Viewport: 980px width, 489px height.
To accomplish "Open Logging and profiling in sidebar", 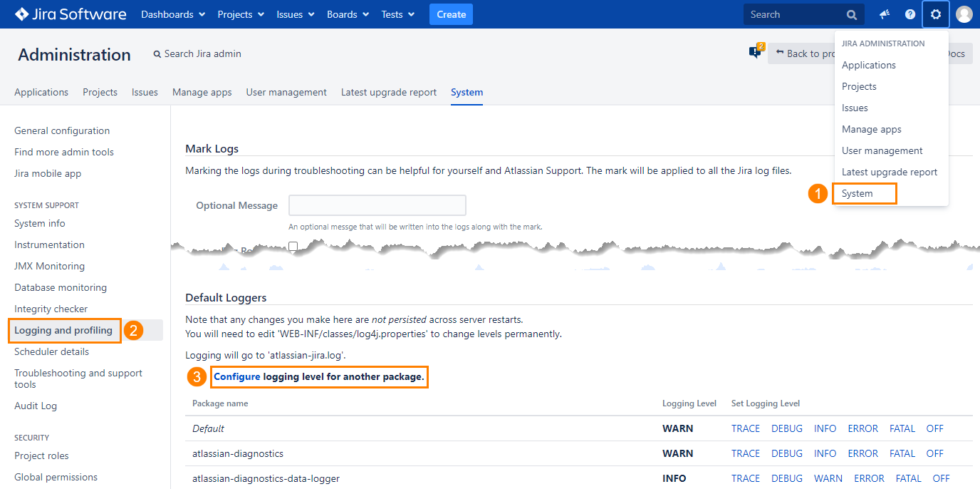I will tap(64, 330).
